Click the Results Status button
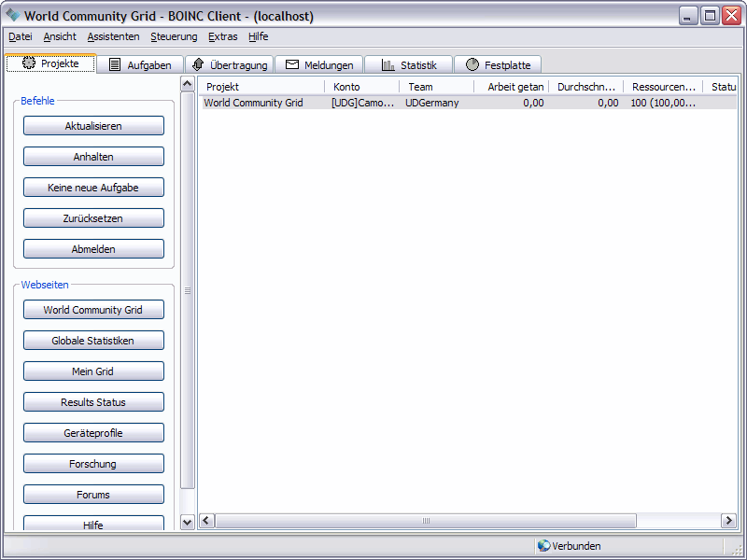747x560 pixels. [x=93, y=402]
